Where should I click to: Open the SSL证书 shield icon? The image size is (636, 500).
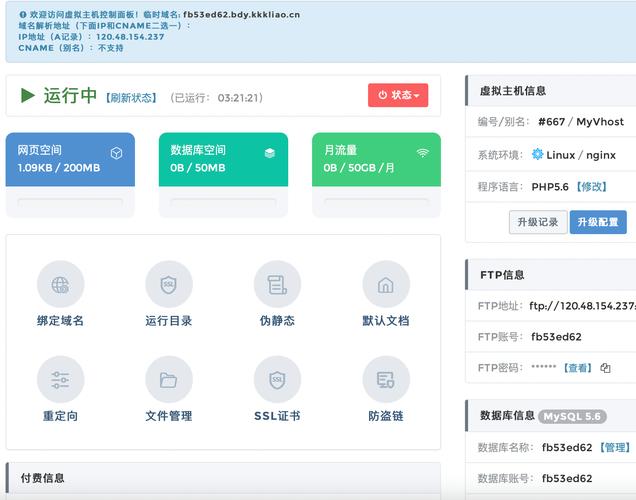coord(277,380)
